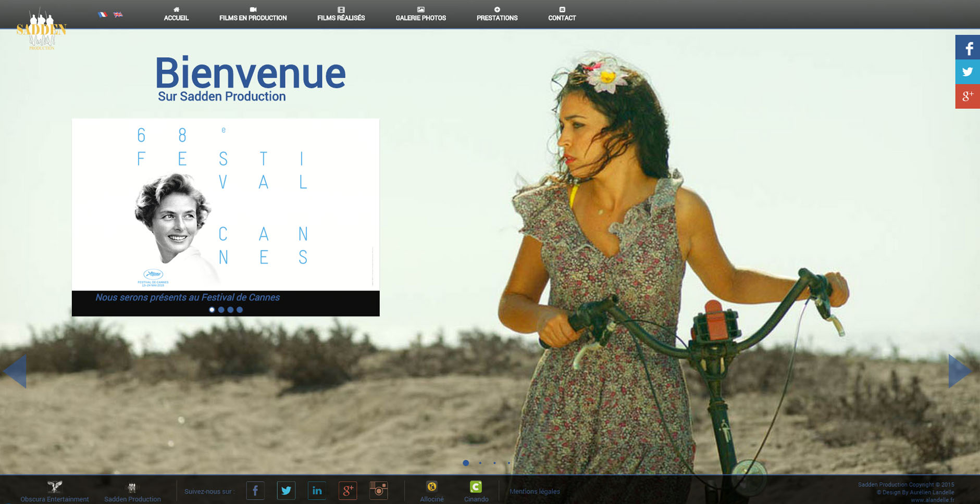Open Twitter from right sidebar
980x504 pixels.
pos(967,72)
